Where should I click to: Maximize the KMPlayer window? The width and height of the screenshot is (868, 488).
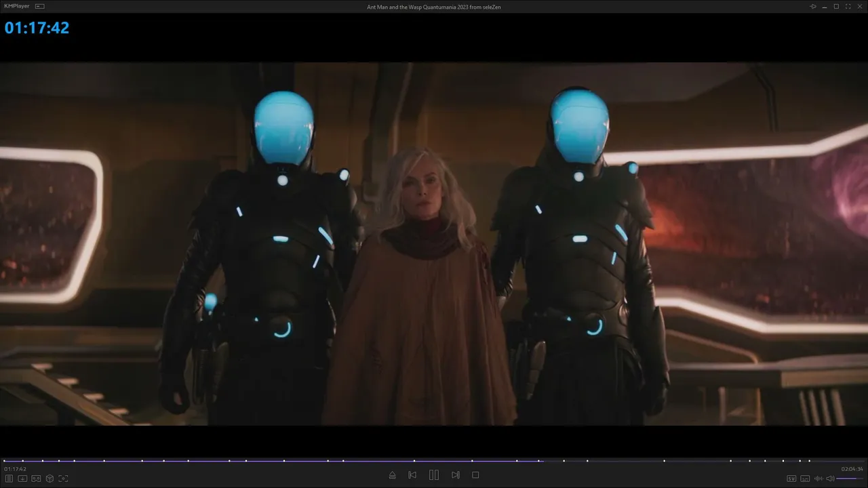tap(836, 6)
